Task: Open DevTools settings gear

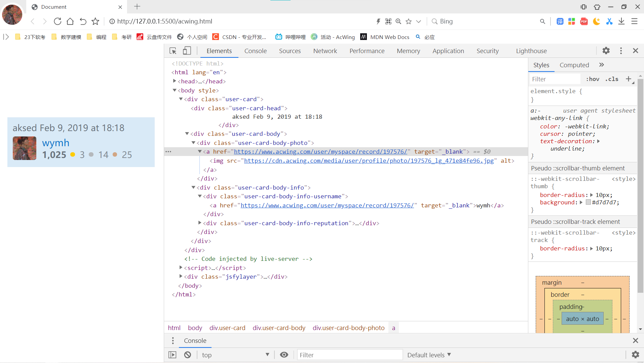Action: tap(606, 51)
